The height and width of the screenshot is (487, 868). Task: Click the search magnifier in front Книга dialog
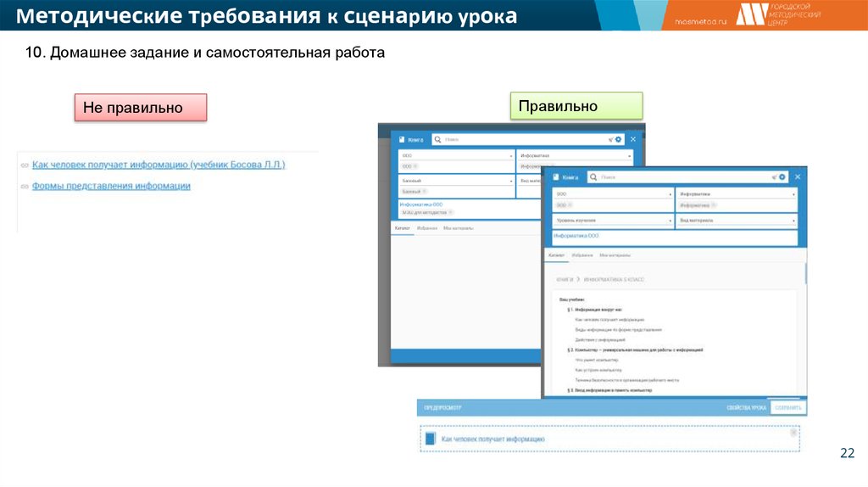tap(592, 177)
